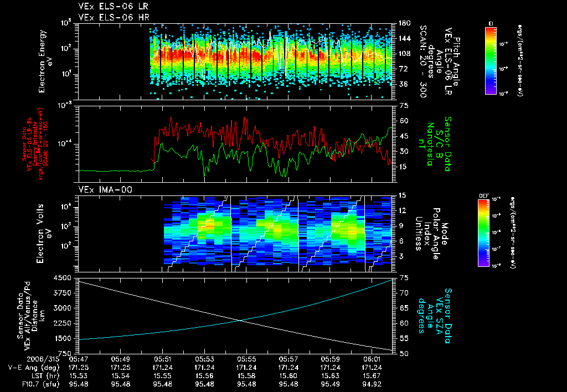Click the DEF color scale bar
The image size is (567, 392).
click(x=483, y=233)
